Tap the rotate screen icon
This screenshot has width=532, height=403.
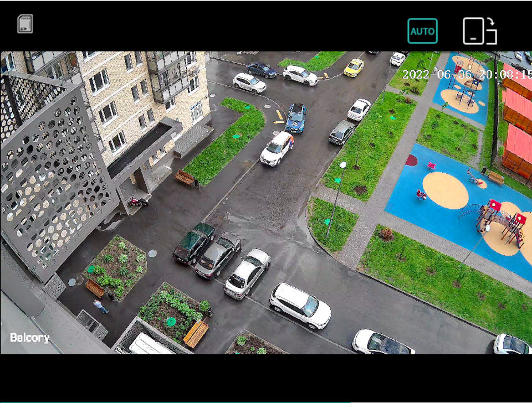480,31
